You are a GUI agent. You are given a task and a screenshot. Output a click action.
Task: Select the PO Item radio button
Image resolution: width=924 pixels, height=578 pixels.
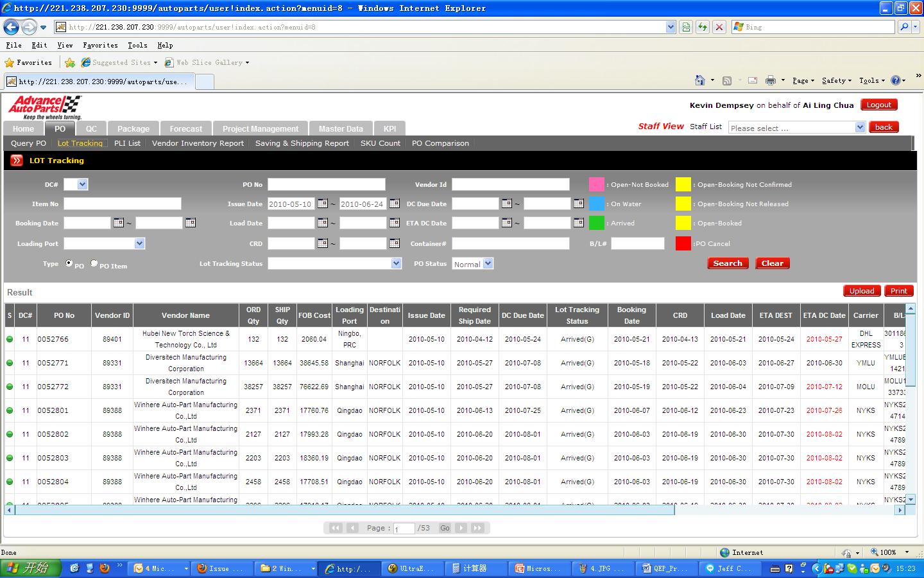[94, 263]
